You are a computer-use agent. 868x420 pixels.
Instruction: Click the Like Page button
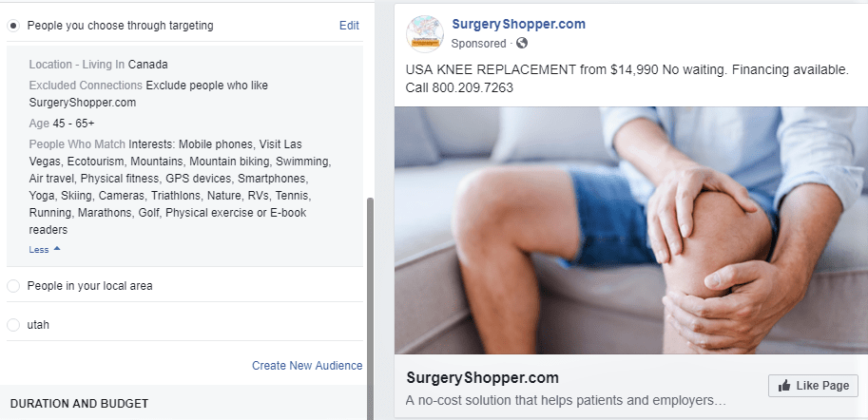pos(813,386)
